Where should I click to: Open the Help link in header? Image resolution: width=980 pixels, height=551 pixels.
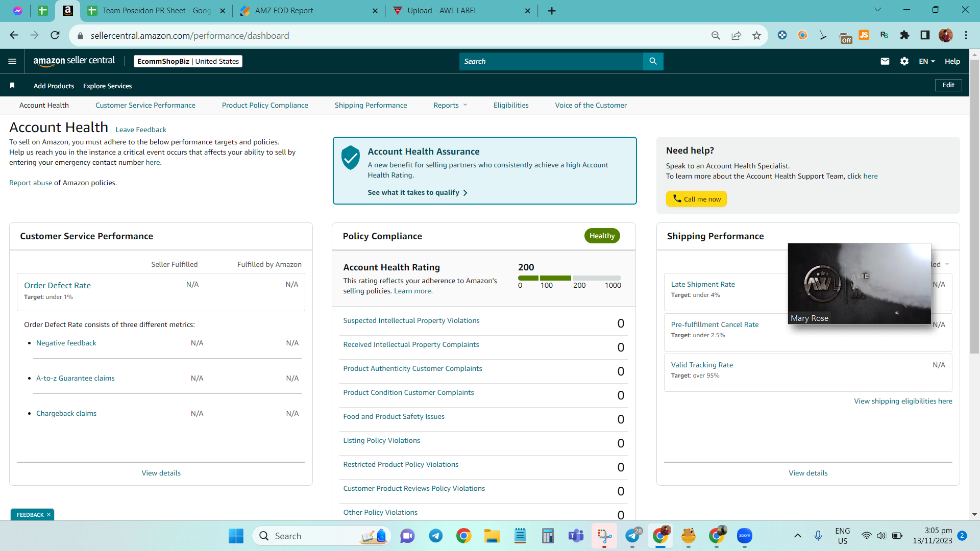point(952,61)
